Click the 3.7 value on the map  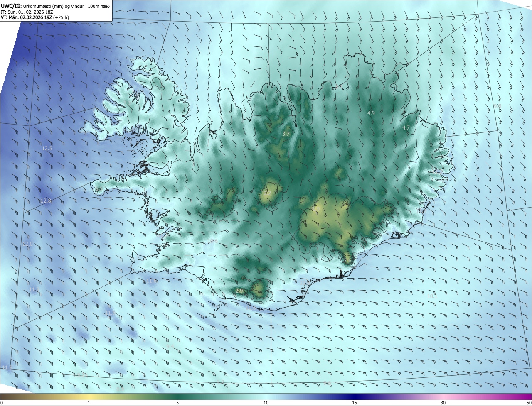(x=286, y=134)
